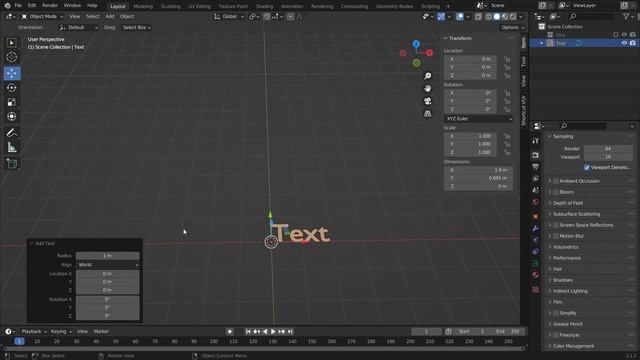This screenshot has height=360, width=640.
Task: Click the Play animation button
Action: coord(273,331)
